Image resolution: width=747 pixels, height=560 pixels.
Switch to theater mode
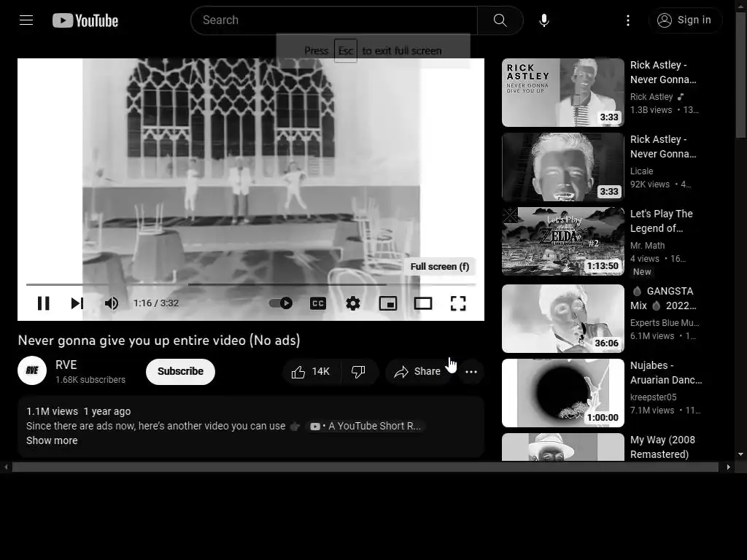tap(423, 303)
